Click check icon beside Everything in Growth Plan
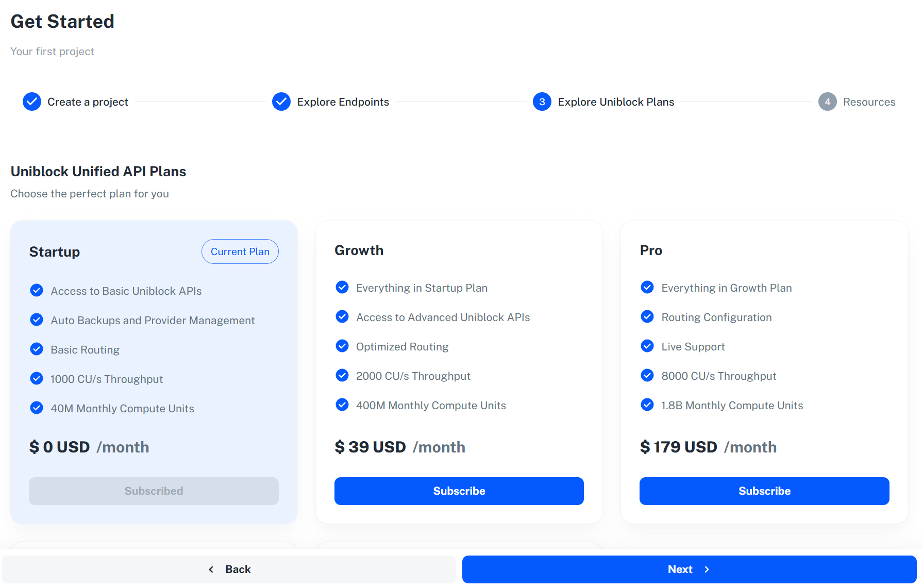The width and height of the screenshot is (923, 588). (647, 287)
